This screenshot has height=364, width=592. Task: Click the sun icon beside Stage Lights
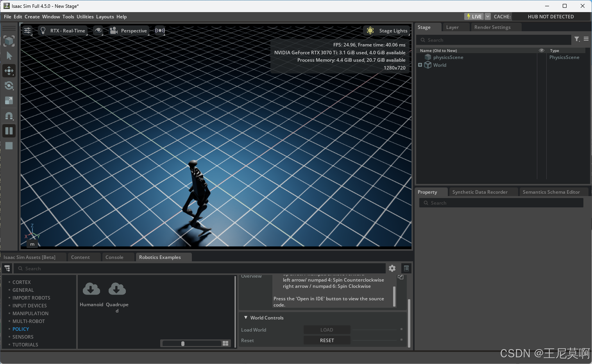click(370, 30)
